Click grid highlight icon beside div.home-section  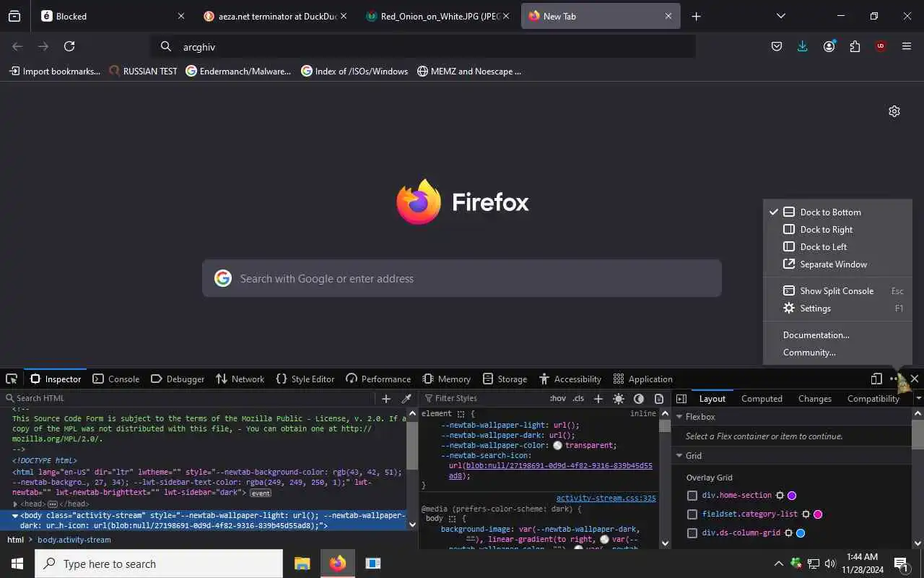point(780,496)
